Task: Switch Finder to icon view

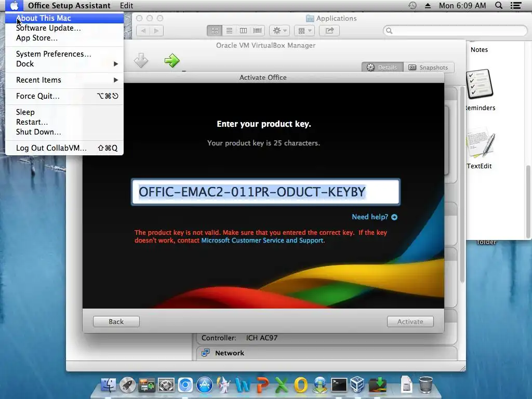Action: click(215, 31)
